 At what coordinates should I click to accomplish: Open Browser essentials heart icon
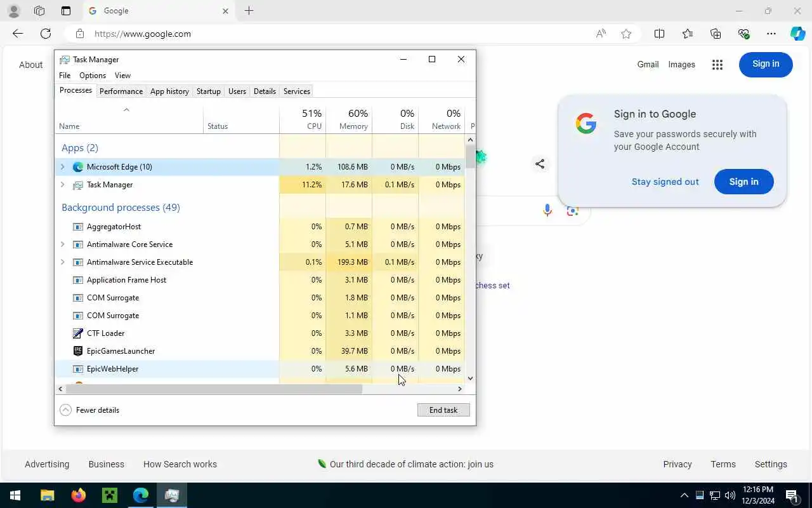(743, 34)
